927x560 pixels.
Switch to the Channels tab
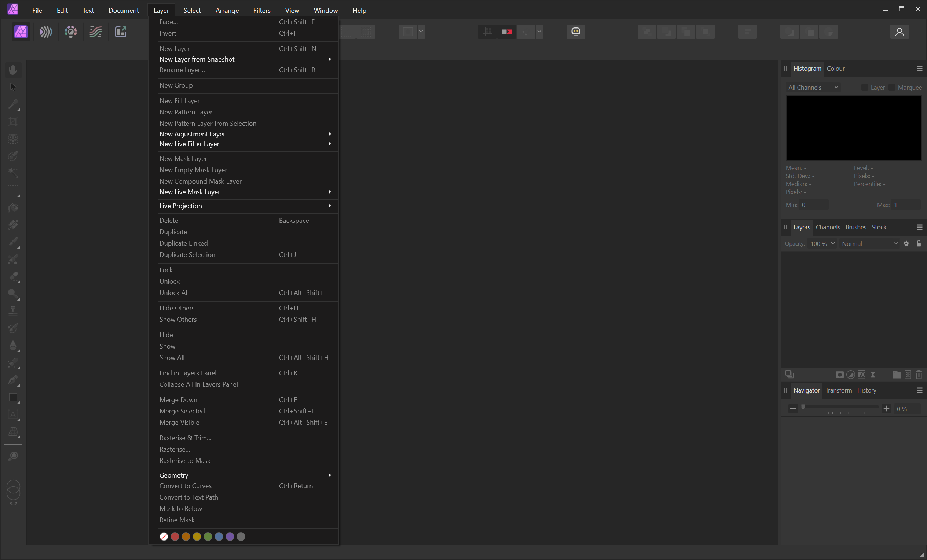(x=828, y=227)
